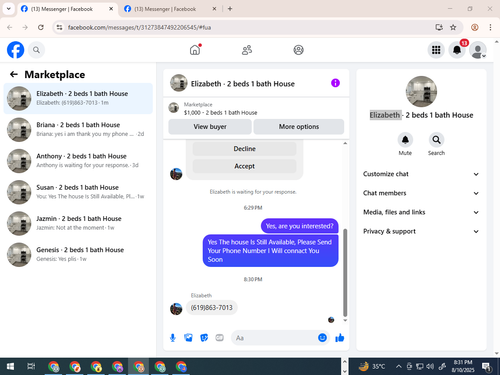Open the Facebook menu grid icon
Viewport: 500px width, 375px height.
coord(436,50)
